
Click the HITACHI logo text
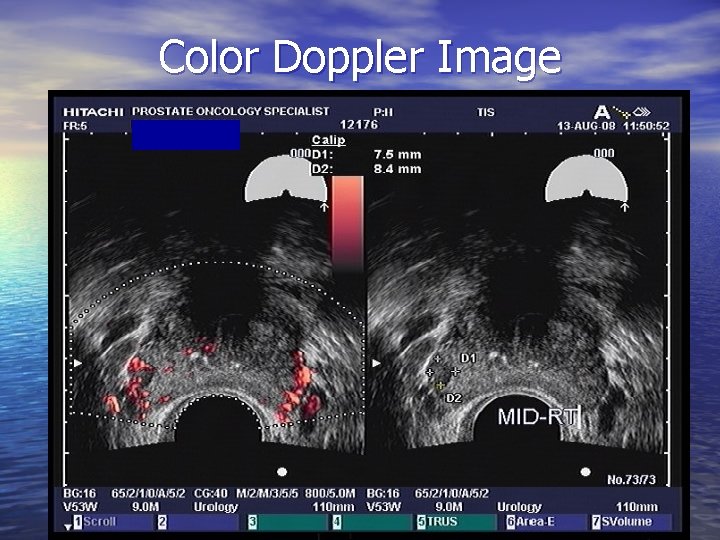93,112
